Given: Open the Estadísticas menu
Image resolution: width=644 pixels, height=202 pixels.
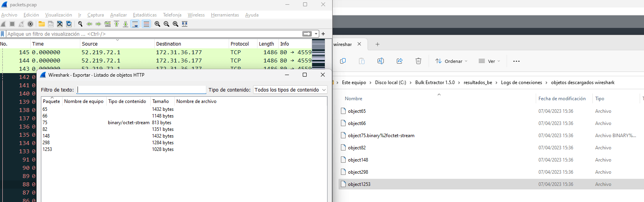Looking at the screenshot, I should click(x=145, y=15).
